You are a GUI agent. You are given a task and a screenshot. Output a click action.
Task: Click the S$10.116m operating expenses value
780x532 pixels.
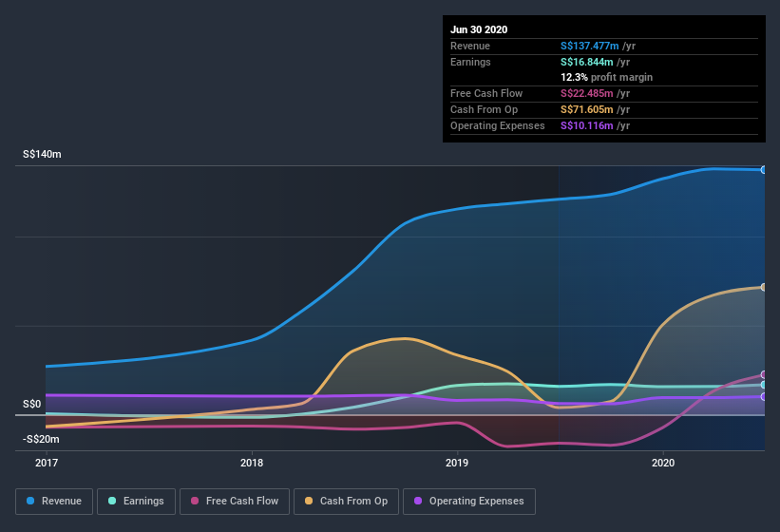pyautogui.click(x=586, y=125)
